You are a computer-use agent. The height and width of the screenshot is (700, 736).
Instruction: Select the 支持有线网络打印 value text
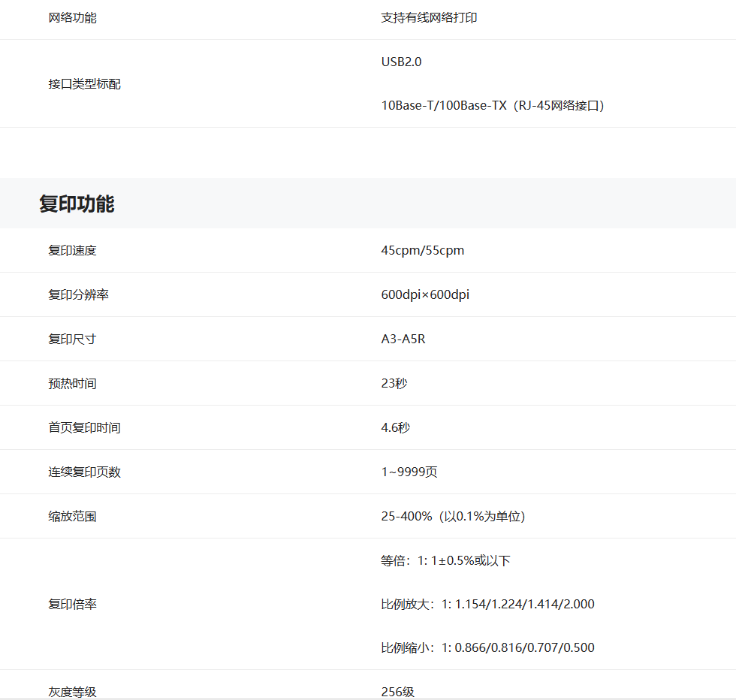[x=429, y=18]
